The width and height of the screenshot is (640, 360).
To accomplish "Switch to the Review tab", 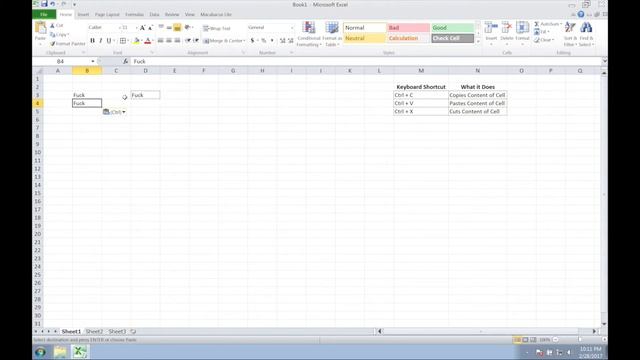I will tap(172, 14).
